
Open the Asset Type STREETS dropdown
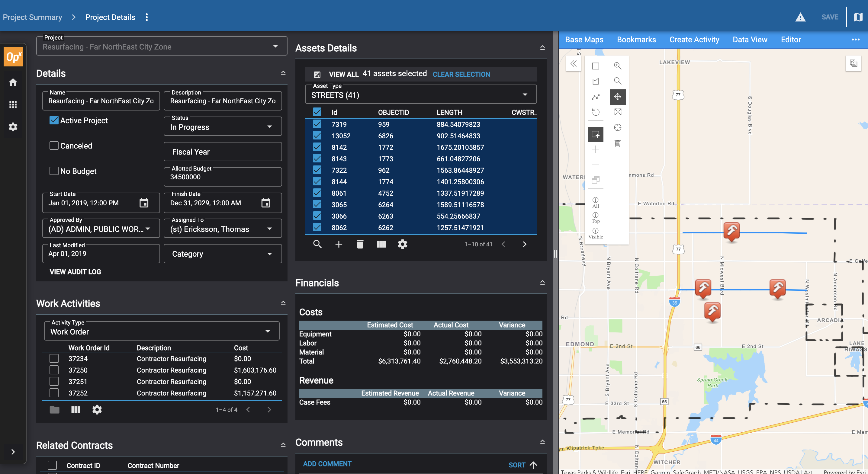420,95
